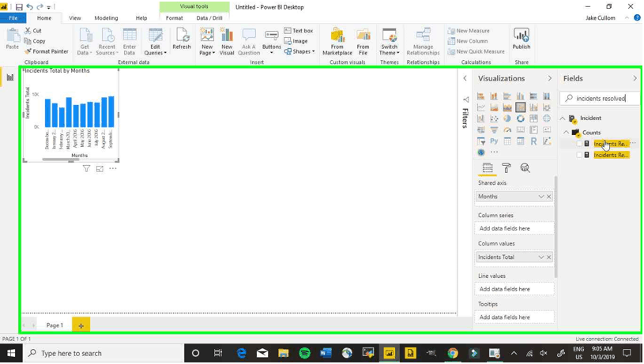Import custom visual via ellipsis icon
Viewport: 644px width, 364px height.
(x=494, y=152)
